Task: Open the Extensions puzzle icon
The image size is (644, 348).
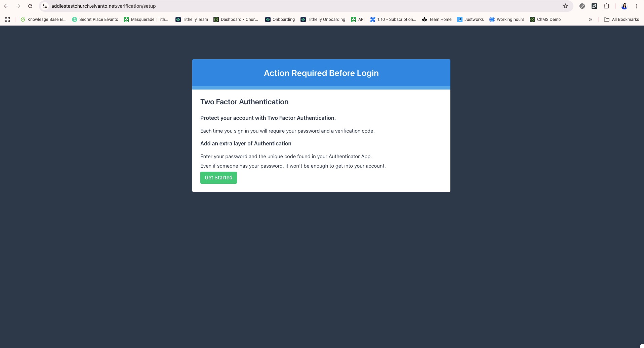Action: pos(606,6)
